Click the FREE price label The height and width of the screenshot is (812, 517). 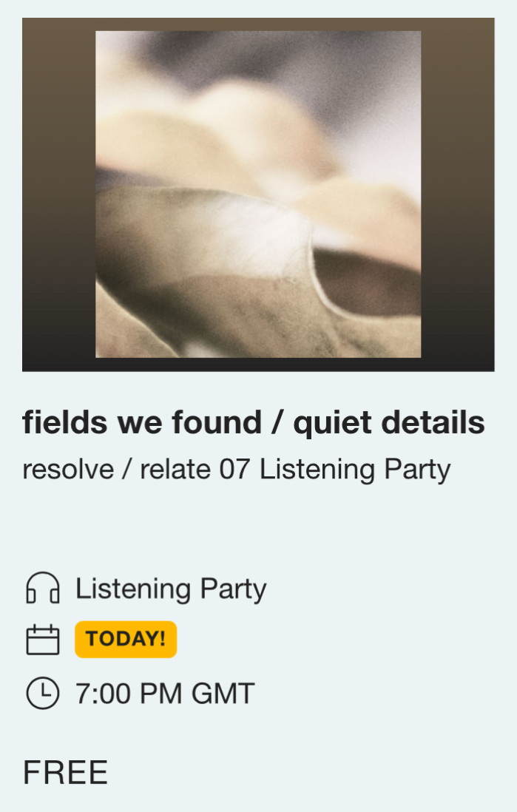click(x=65, y=772)
